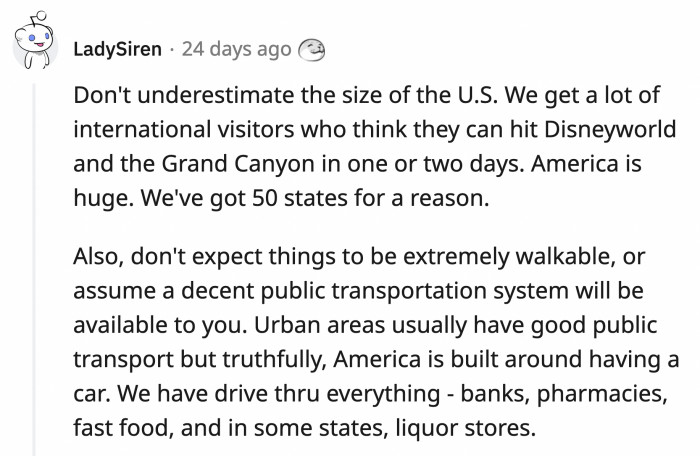Open the LadySiren username profile link

click(117, 49)
